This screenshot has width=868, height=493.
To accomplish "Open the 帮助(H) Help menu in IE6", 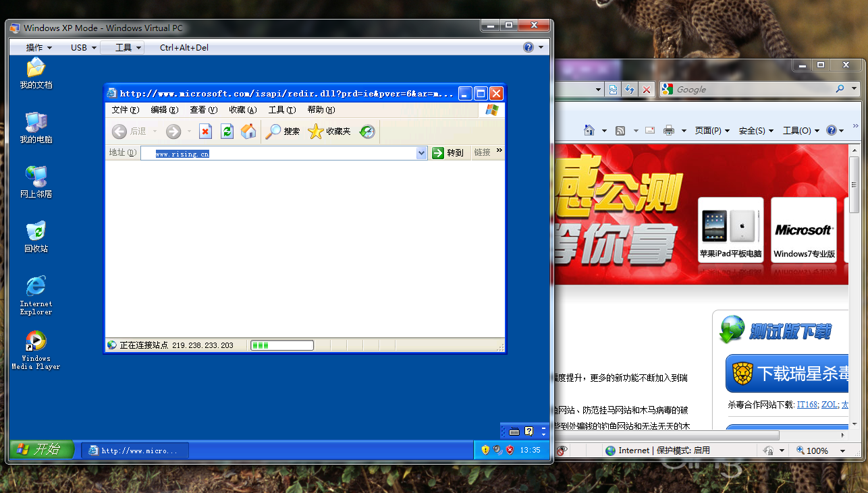I will 321,110.
